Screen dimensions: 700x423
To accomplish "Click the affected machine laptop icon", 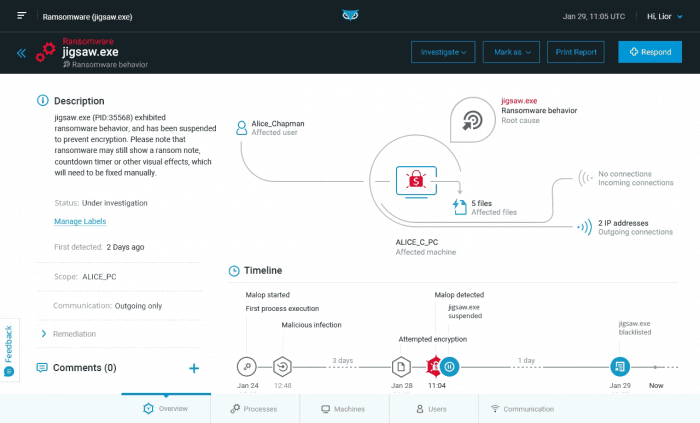I will [412, 181].
